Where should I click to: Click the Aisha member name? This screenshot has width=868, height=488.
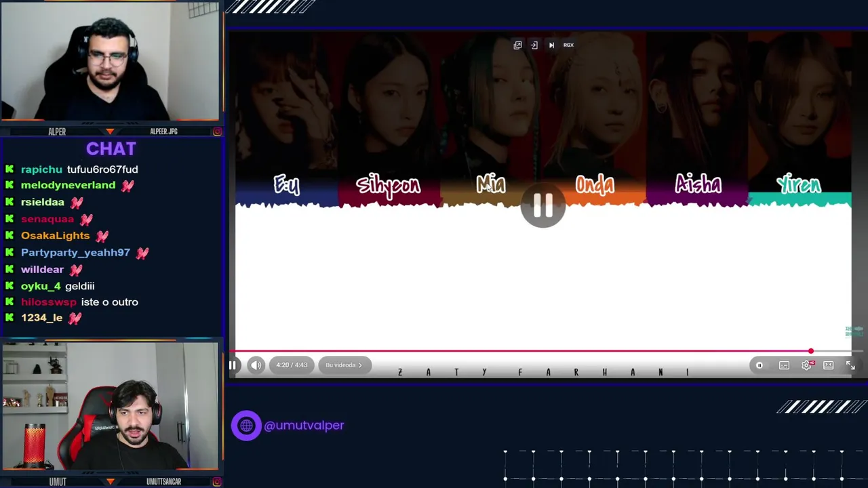[698, 184]
